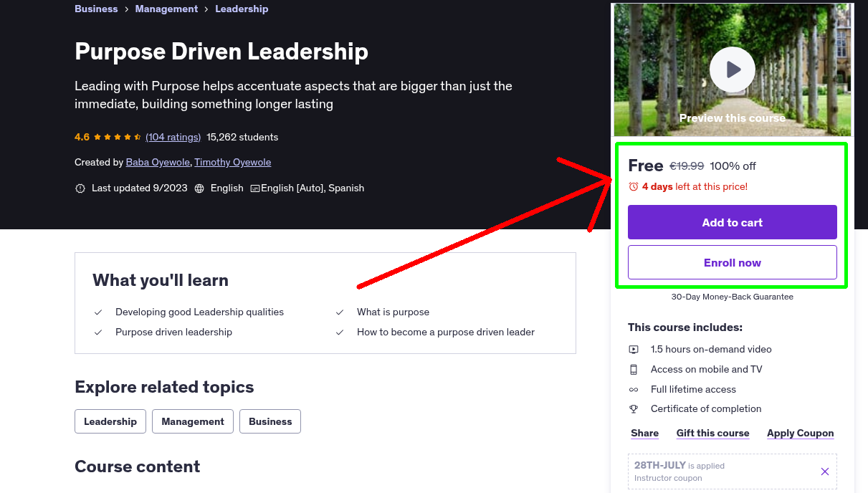The image size is (868, 493).
Task: Open the Leadership breadcrumb
Action: 242,9
